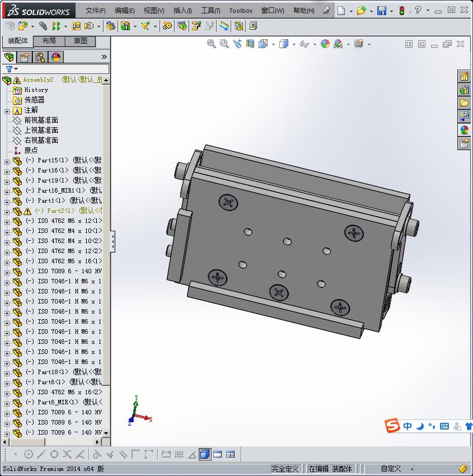Open the Save button dropdown arrow

pos(391,11)
